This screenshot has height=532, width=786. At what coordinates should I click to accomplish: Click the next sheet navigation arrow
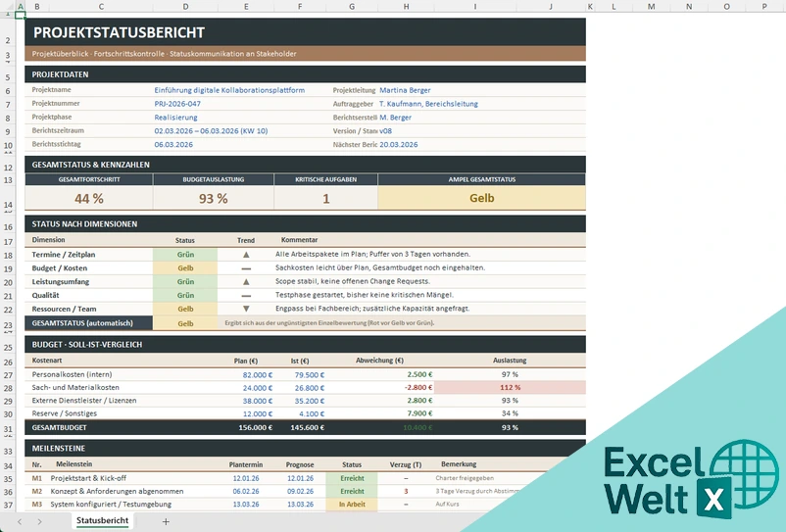(39, 521)
